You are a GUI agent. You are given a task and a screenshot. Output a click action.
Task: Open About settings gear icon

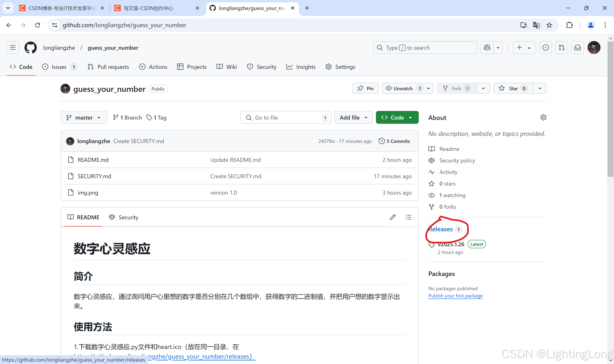[x=543, y=118]
